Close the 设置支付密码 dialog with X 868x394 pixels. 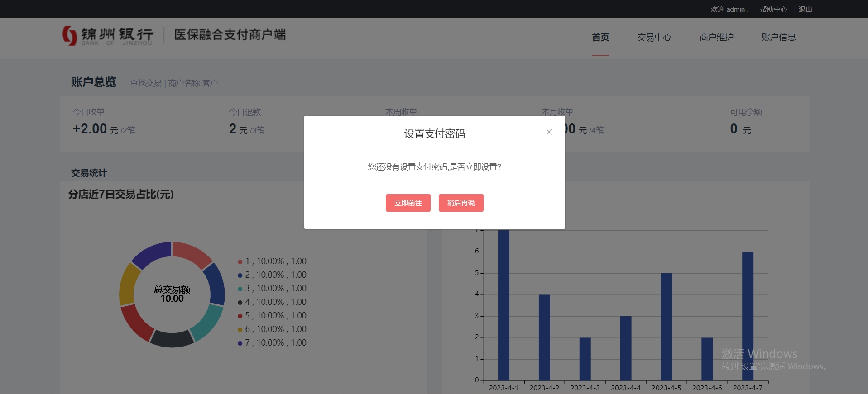tap(549, 132)
